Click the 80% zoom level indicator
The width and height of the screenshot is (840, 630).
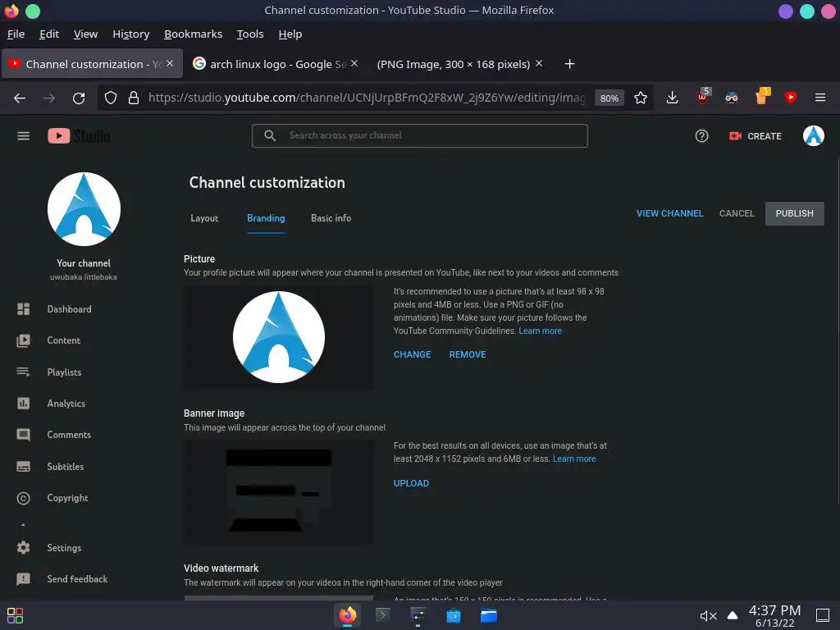coord(609,98)
